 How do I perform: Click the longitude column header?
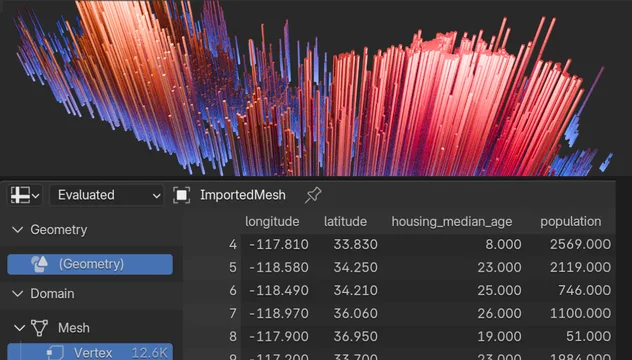(272, 221)
